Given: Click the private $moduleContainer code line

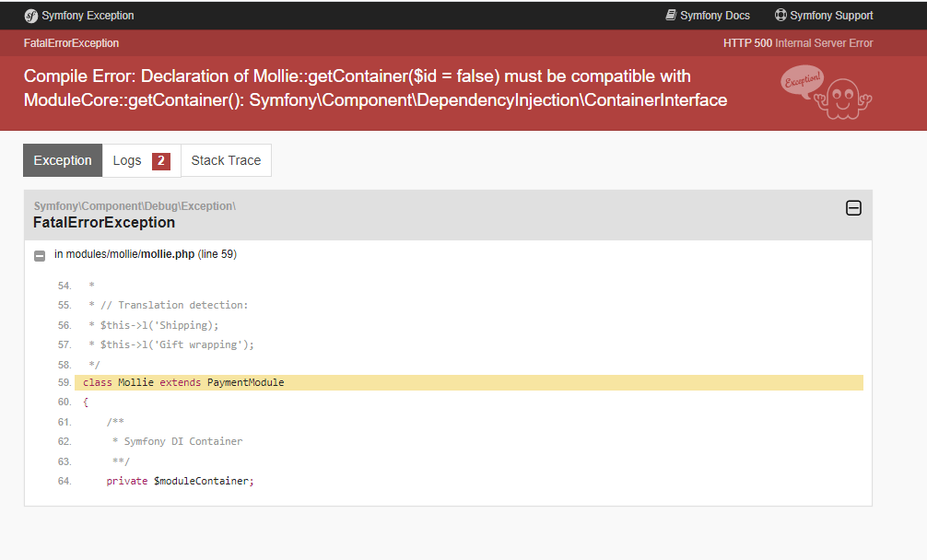Looking at the screenshot, I should [180, 481].
